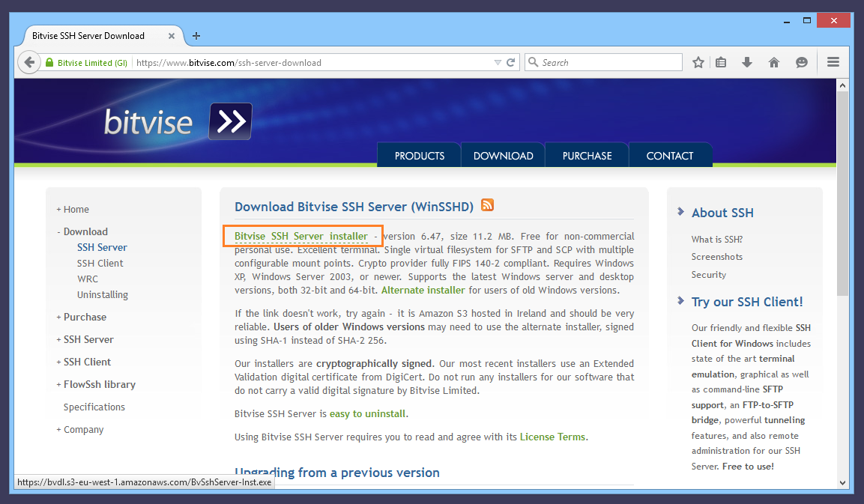
Task: Click the search magnifier icon
Action: (533, 62)
